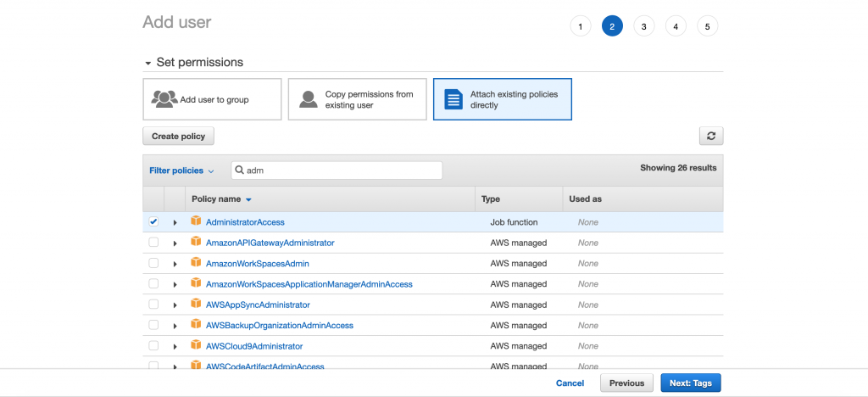
Task: Enable the AWSBackupOrganizationAdminAccess checkbox
Action: pos(153,325)
